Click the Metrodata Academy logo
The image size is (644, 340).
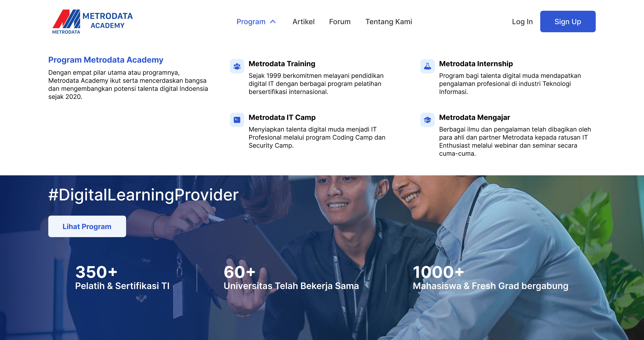pyautogui.click(x=92, y=22)
